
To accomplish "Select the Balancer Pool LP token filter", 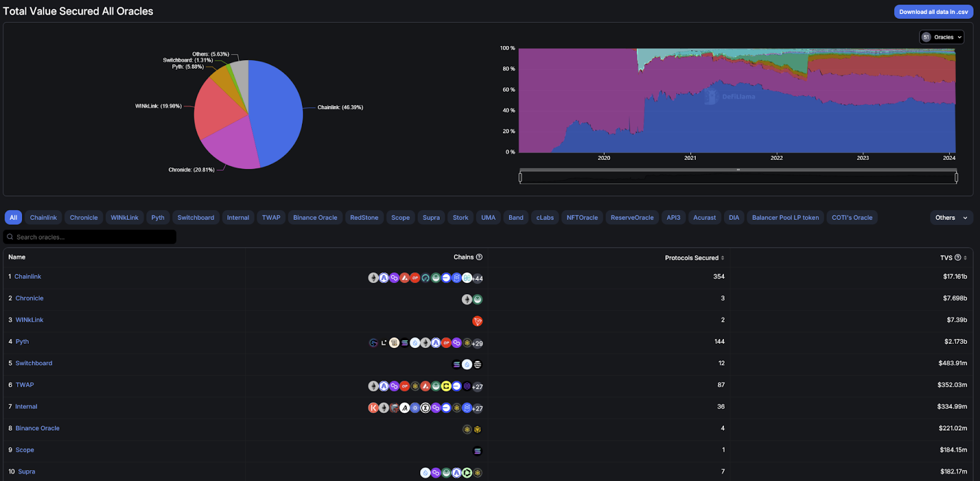I will tap(785, 218).
